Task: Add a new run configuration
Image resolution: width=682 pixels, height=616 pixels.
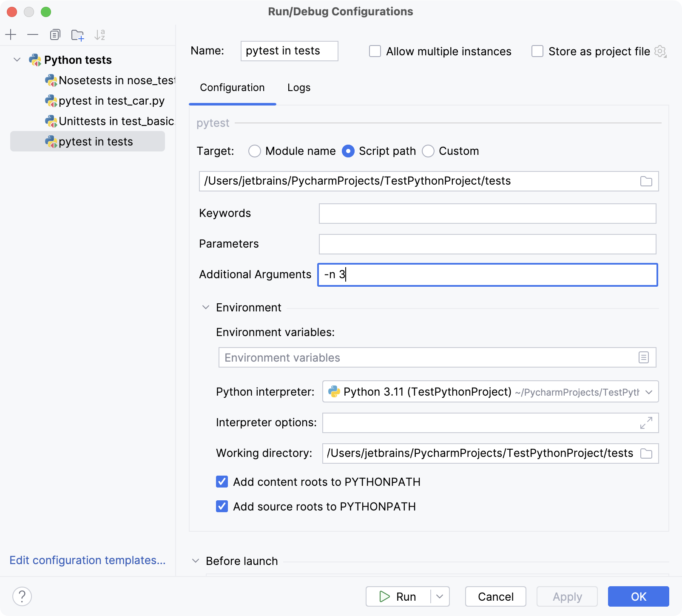Action: [11, 35]
